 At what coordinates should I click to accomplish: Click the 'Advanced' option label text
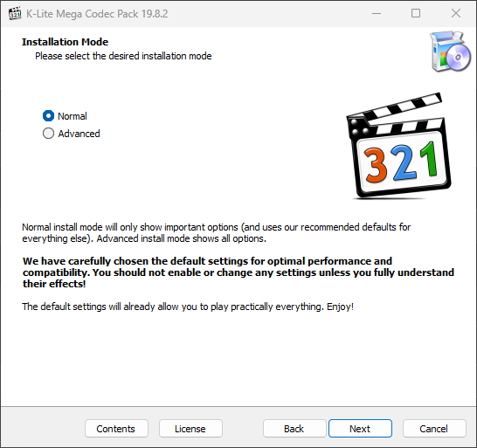click(x=79, y=134)
